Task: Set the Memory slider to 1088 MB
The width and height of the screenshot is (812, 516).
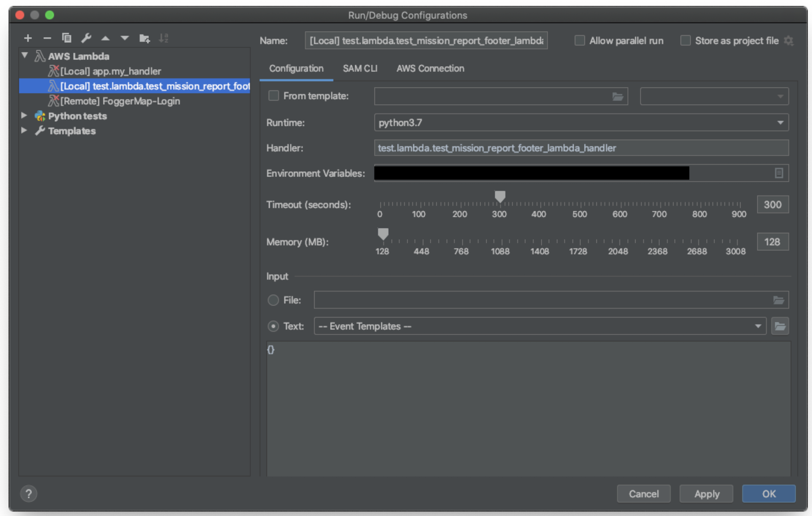Action: coord(500,235)
